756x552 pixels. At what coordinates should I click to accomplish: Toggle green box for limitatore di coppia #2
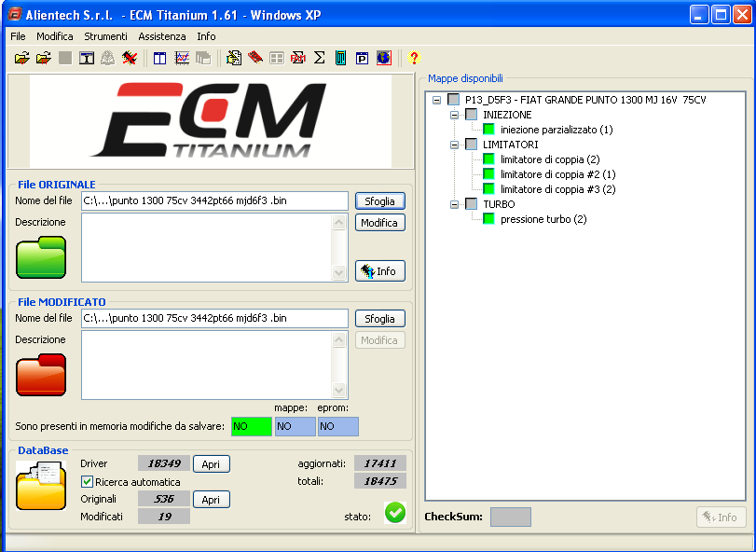tap(488, 174)
